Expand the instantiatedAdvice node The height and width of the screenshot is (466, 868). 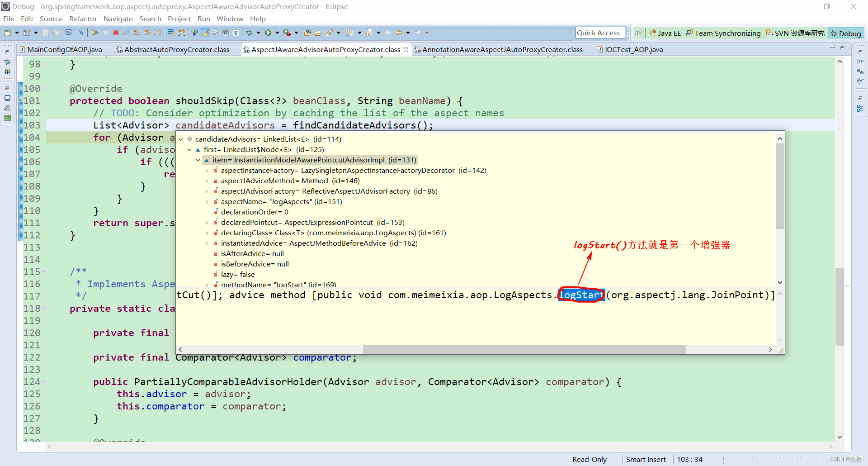(207, 243)
